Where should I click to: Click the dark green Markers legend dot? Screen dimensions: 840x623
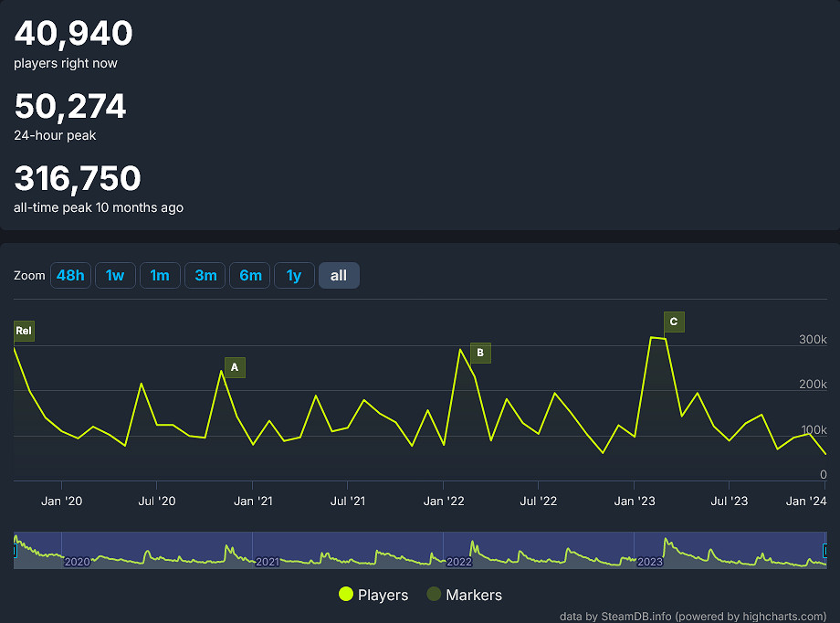435,595
